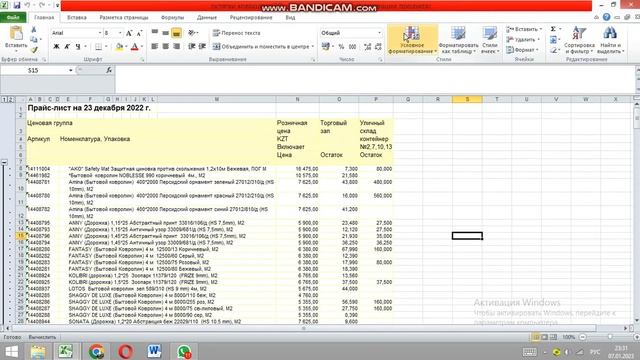
Task: Click the cell borders icon
Action: point(98,47)
